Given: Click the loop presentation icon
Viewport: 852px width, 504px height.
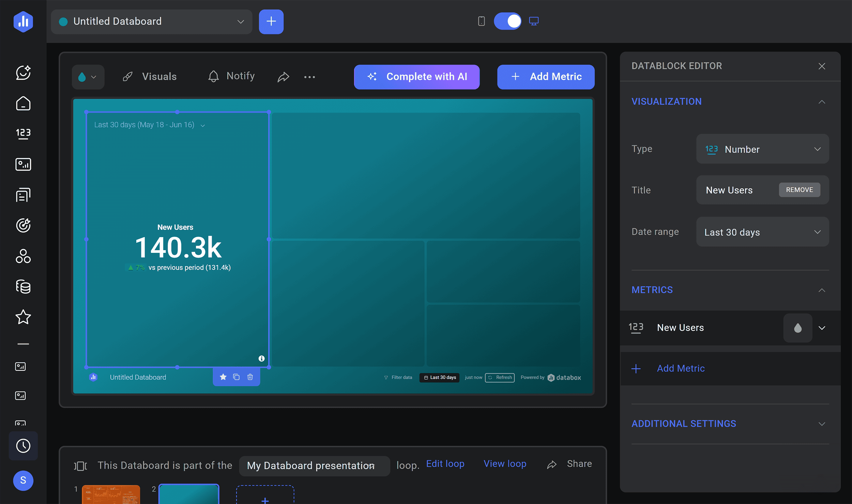Looking at the screenshot, I should coord(80,465).
